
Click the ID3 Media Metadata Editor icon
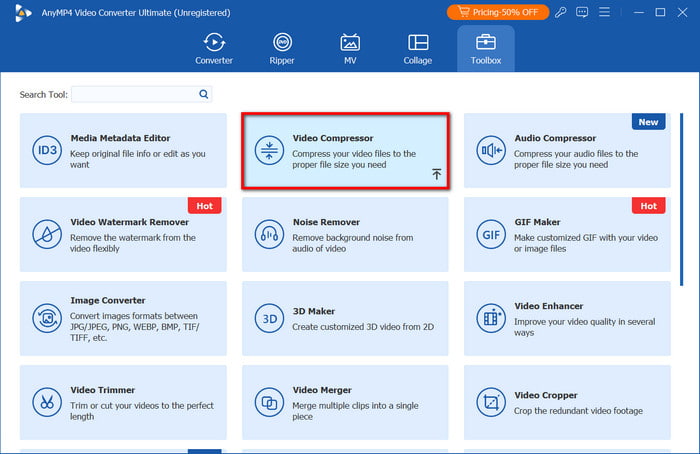click(x=47, y=150)
